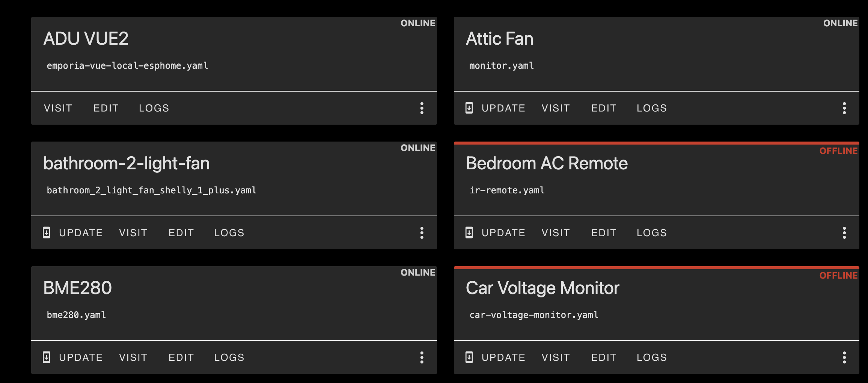Click the update download icon on BME280 card
This screenshot has height=383, width=868.
pos(47,357)
